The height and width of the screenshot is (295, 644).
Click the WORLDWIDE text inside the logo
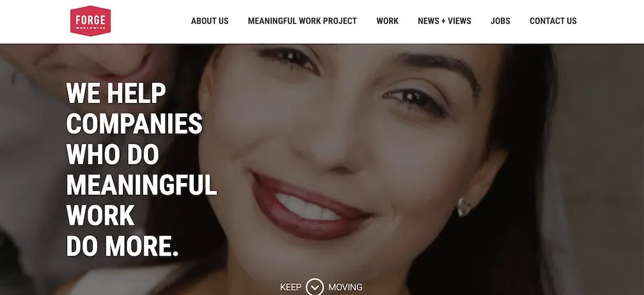tap(90, 28)
